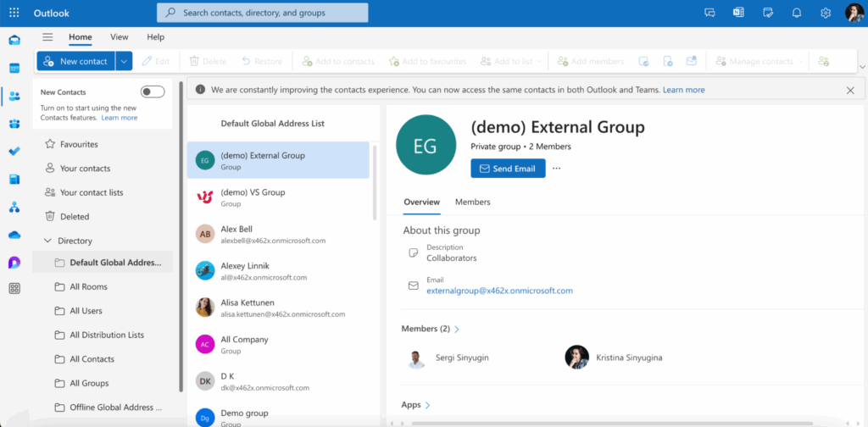Screen dimensions: 868x427
Task: Collapse the Directory section
Action: [47, 241]
